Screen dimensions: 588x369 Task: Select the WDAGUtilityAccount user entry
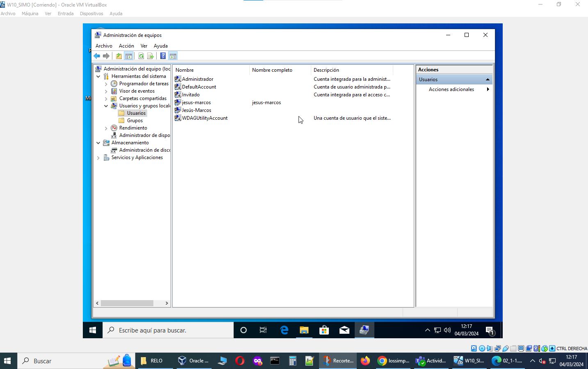pos(204,118)
